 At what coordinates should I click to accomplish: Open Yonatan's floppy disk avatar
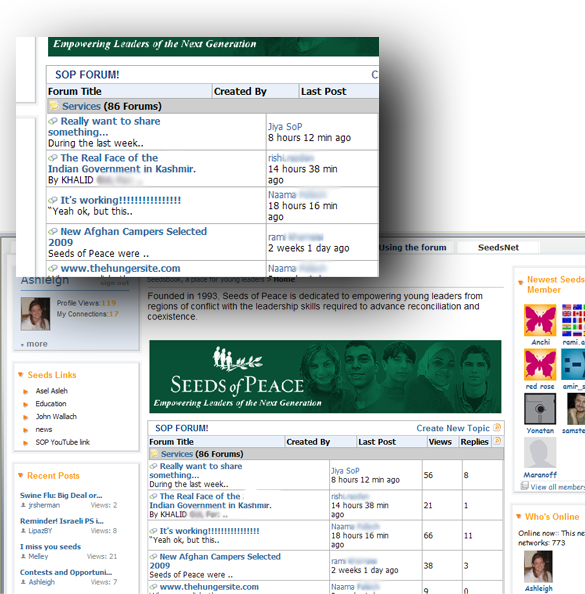click(x=540, y=409)
